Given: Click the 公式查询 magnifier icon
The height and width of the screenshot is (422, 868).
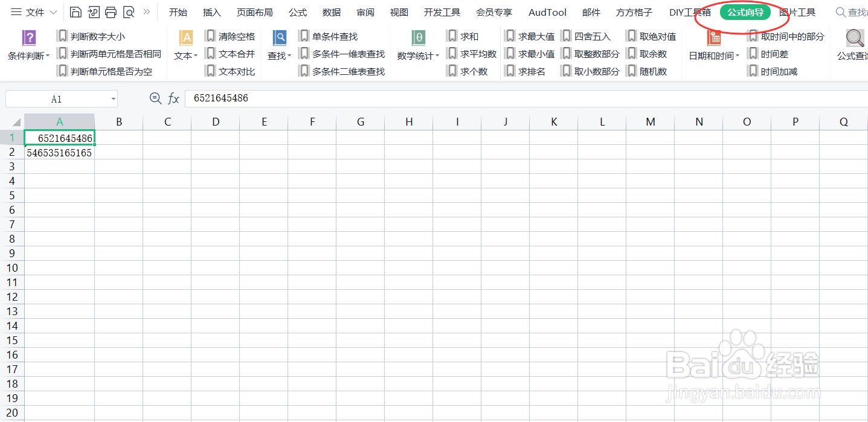Looking at the screenshot, I should (855, 38).
